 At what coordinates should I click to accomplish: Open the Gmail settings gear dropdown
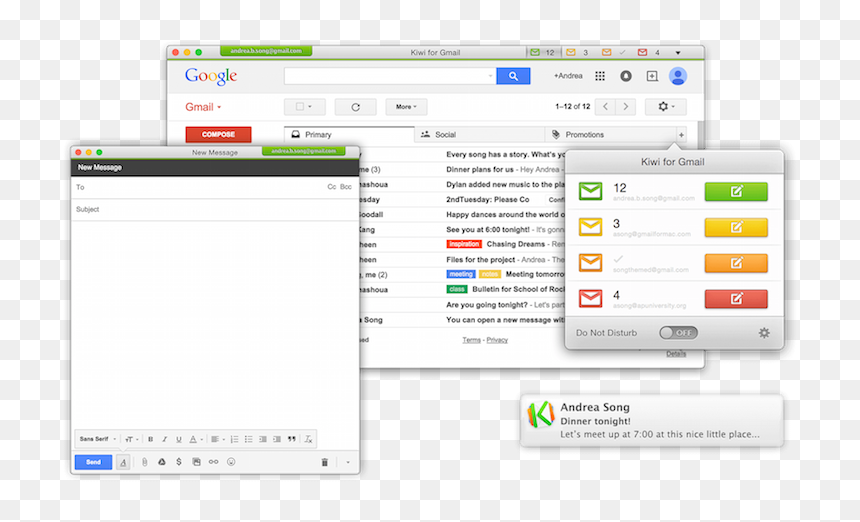tap(665, 106)
